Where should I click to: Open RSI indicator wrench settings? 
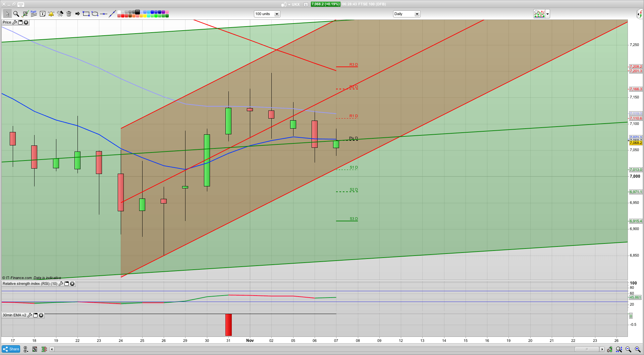(x=61, y=283)
